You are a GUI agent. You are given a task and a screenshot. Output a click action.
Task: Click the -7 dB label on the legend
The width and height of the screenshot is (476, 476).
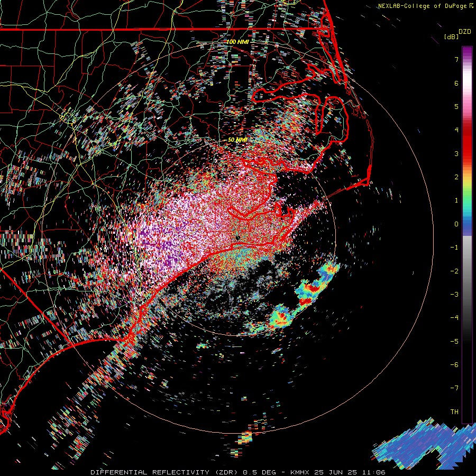point(454,388)
